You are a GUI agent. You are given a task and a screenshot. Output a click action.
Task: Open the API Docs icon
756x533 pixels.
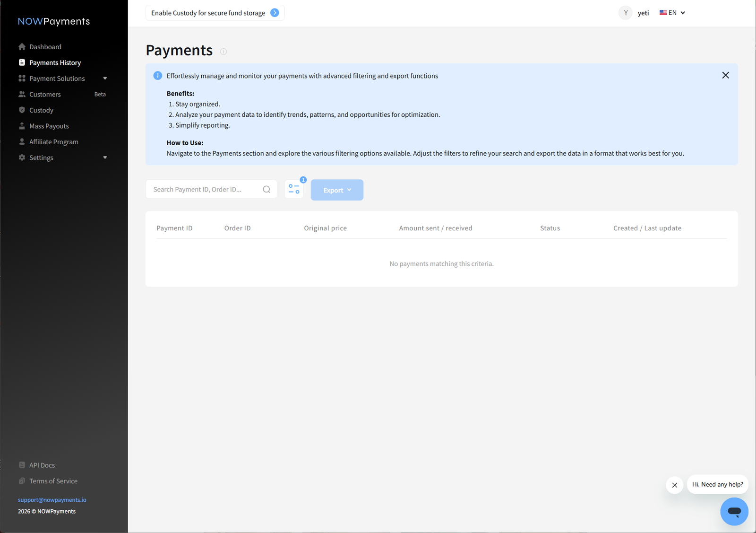22,465
